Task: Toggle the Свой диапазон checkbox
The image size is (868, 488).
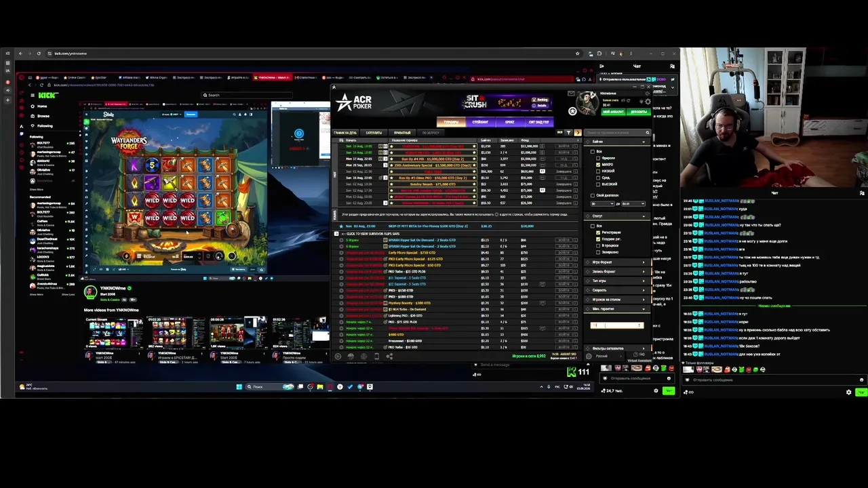Action: [592, 195]
